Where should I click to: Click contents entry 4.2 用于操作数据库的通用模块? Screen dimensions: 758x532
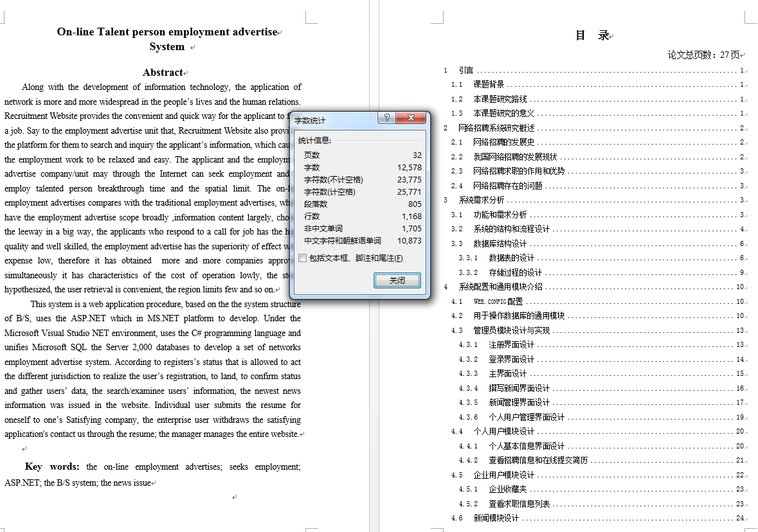(x=599, y=315)
